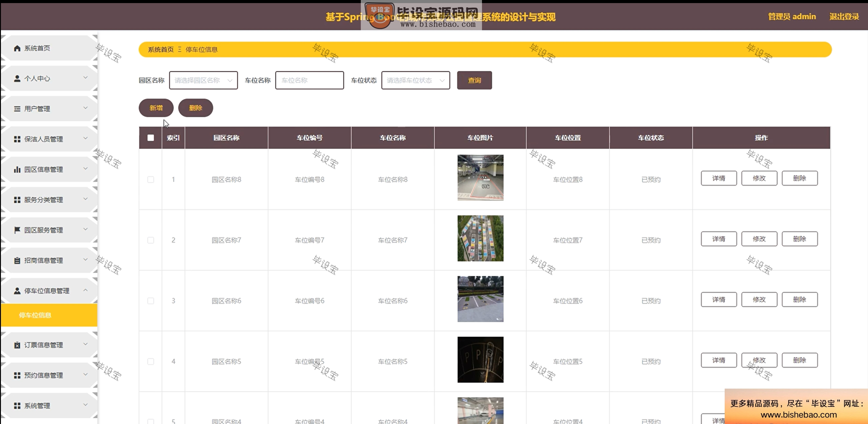Click 修改 for row 园区名称7
The width and height of the screenshot is (868, 424).
(x=759, y=239)
